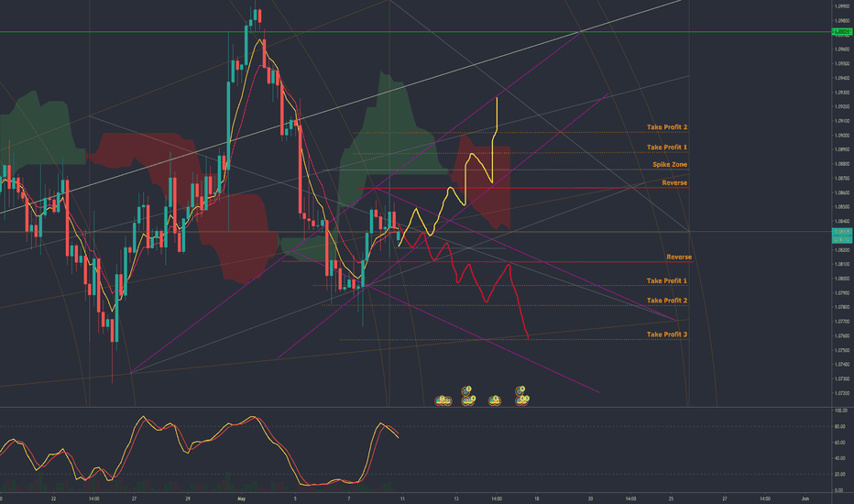Click the 1.09900 price axis label
The height and width of the screenshot is (504, 854).
[841, 6]
